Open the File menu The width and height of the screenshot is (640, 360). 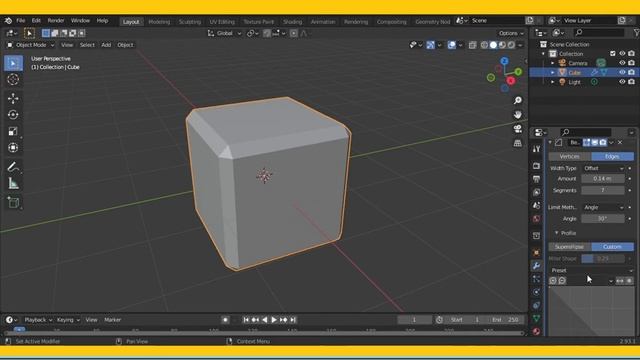click(x=20, y=20)
